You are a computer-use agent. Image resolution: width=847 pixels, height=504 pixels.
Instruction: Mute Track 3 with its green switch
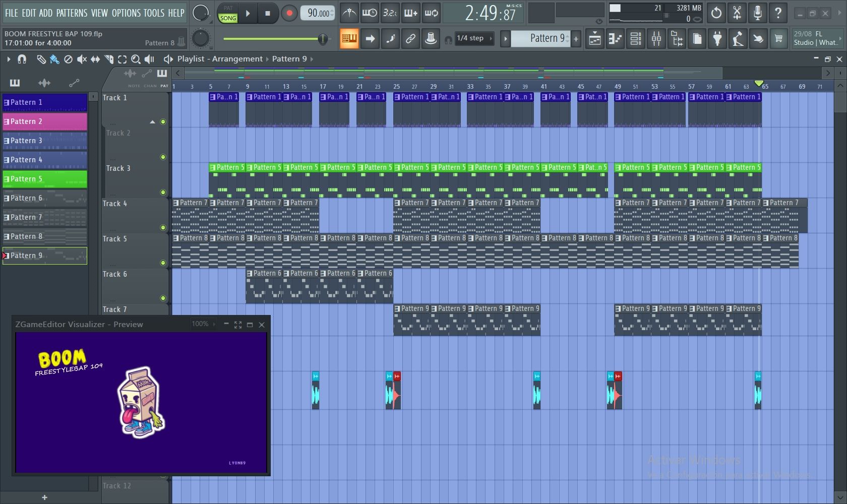[163, 192]
